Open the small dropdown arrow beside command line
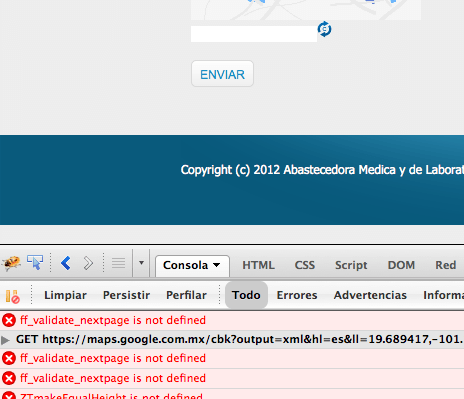 coord(141,263)
